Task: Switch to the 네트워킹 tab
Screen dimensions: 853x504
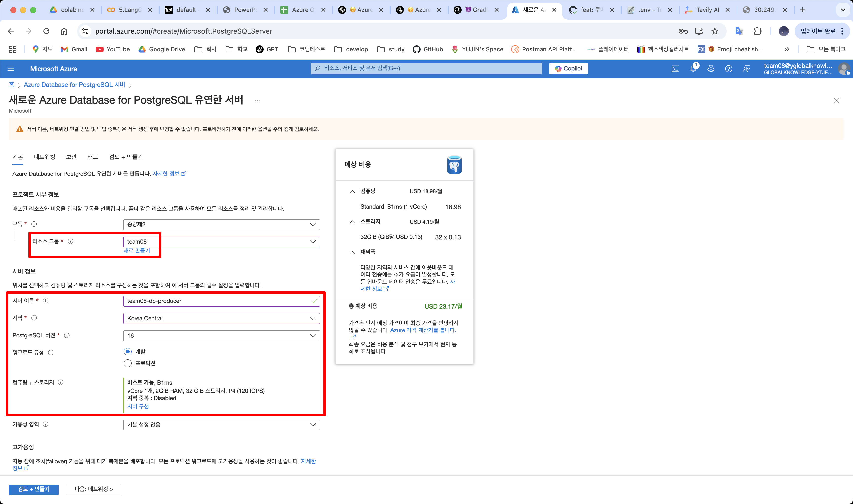Action: (44, 157)
